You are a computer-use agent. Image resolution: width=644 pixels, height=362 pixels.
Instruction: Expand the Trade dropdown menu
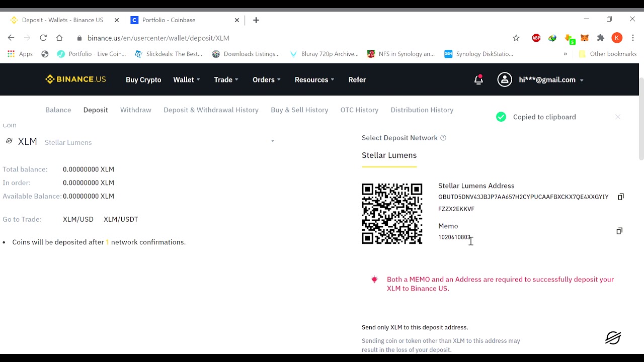click(x=226, y=79)
